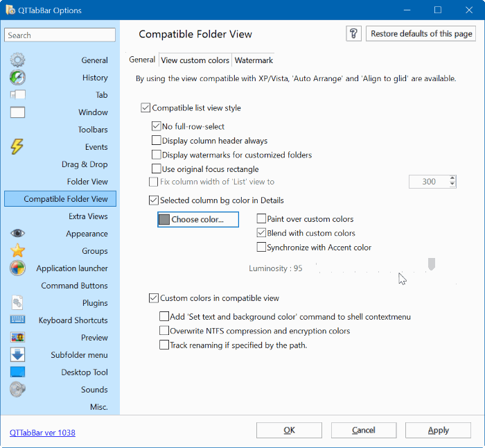This screenshot has height=448, width=485.
Task: Open the Watermark tab
Action: click(254, 60)
